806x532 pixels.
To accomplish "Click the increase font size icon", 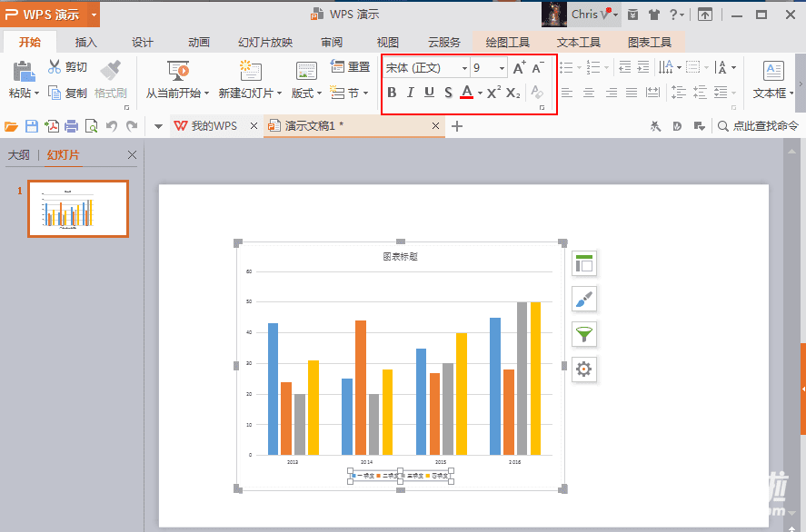I will (519, 68).
